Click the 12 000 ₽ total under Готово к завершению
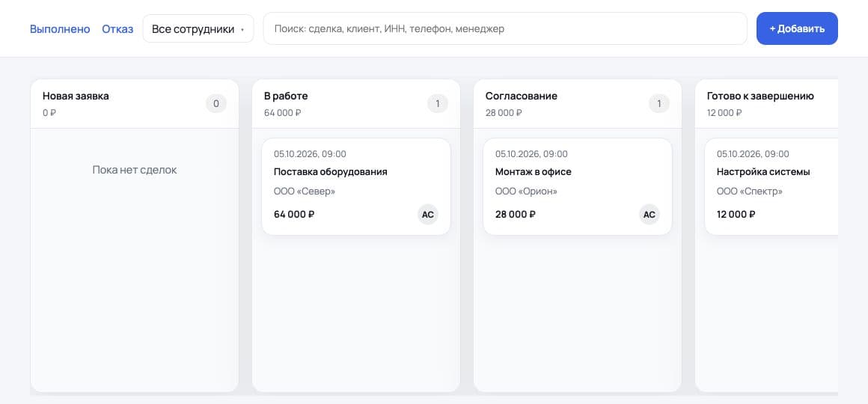This screenshot has width=868, height=404. pos(724,113)
